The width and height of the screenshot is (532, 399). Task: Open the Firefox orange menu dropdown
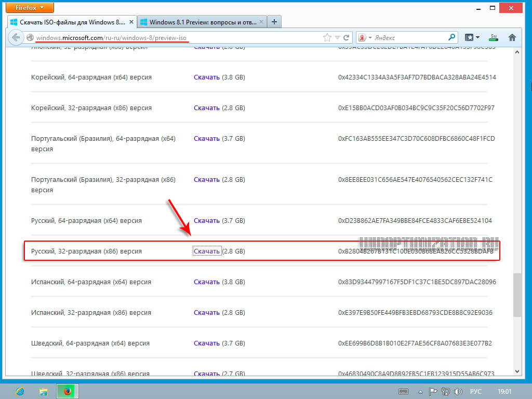(x=30, y=7)
